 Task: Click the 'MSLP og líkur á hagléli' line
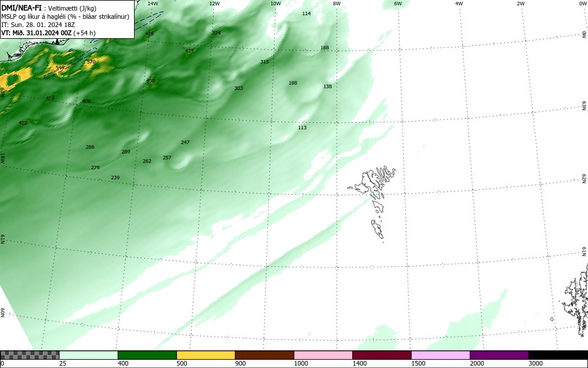65,16
